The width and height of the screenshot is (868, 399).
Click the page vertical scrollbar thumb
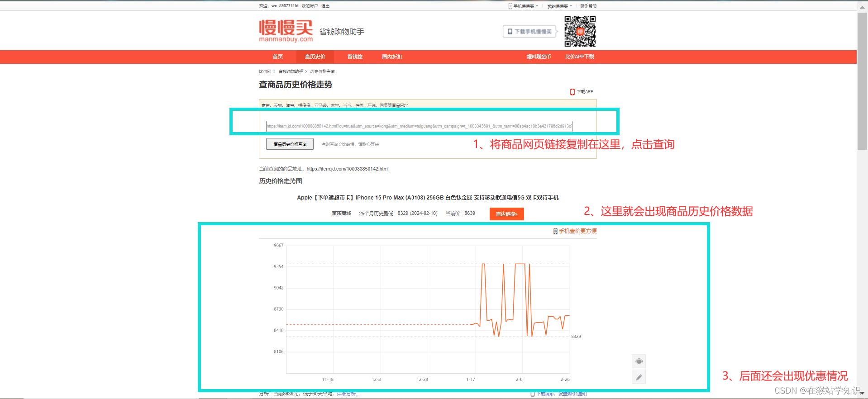862,81
